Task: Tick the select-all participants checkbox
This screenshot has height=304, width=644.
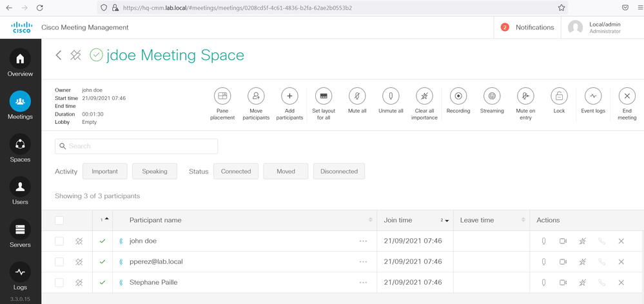Action: tap(59, 221)
